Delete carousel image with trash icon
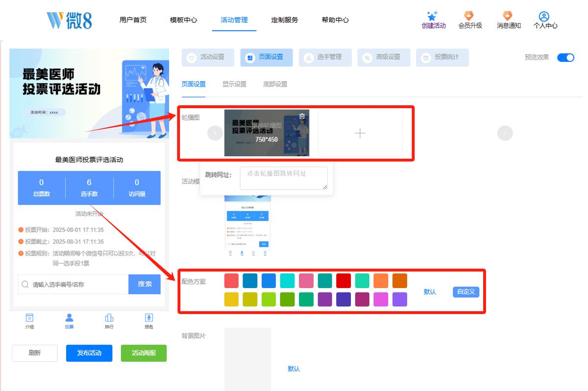Image resolution: width=588 pixels, height=391 pixels. 302,116
